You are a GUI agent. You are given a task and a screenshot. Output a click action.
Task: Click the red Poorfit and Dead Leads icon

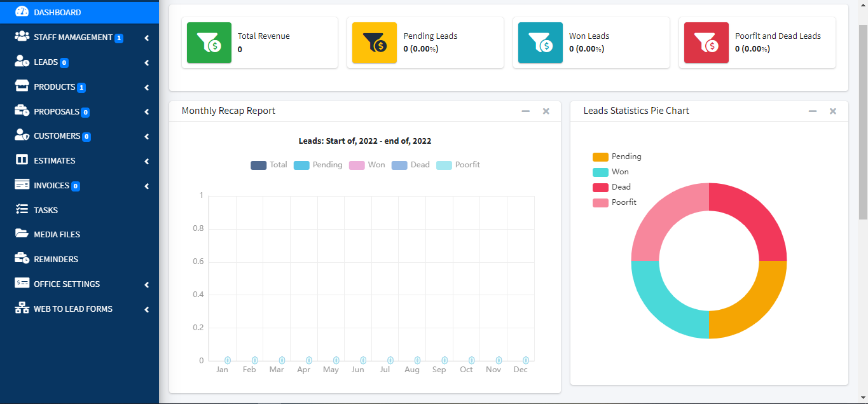(706, 42)
